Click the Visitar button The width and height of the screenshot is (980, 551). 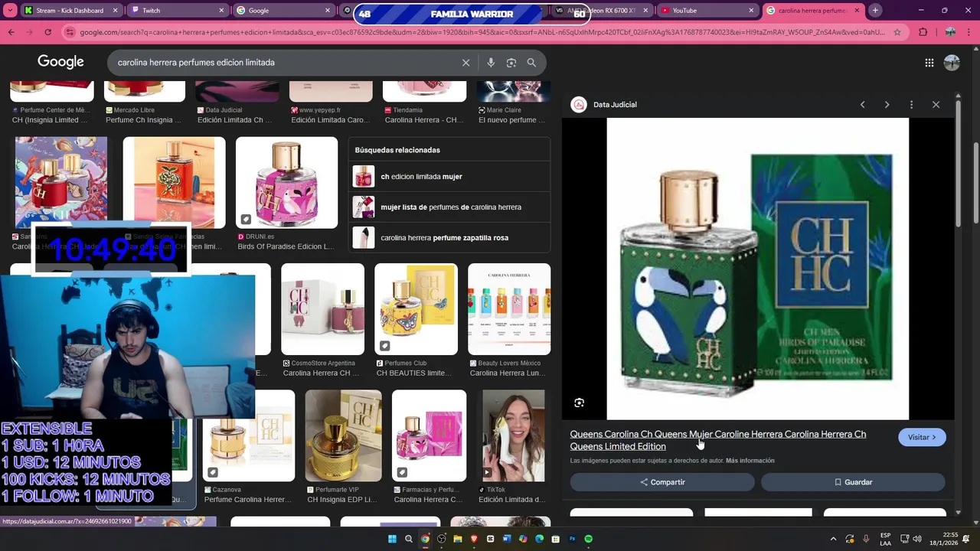[922, 437]
